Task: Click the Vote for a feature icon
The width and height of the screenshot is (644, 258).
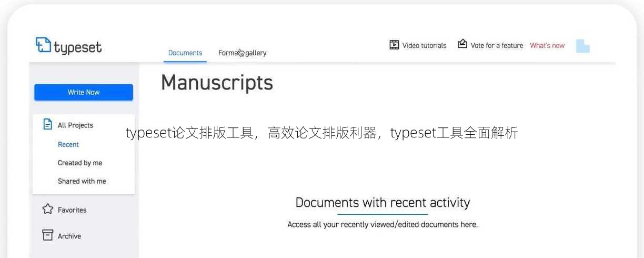Action: [x=462, y=44]
